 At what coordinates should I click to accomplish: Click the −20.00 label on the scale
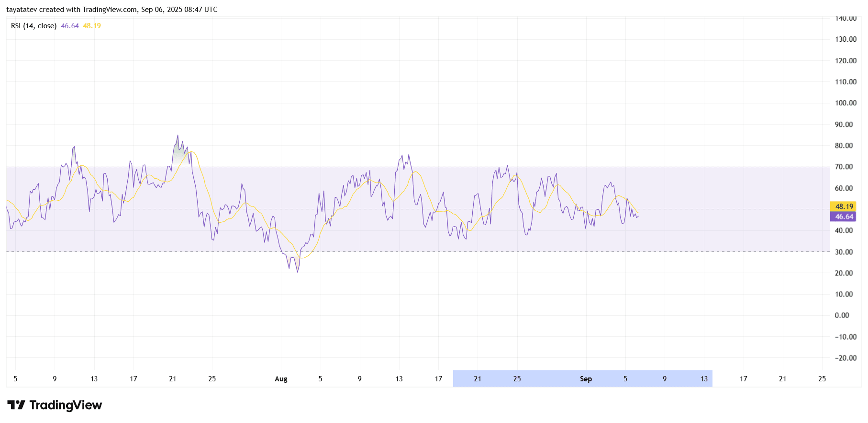(846, 358)
